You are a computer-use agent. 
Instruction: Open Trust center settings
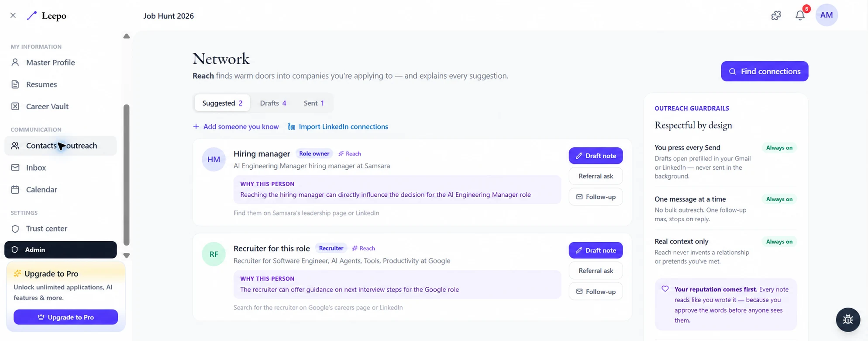[x=61, y=229]
